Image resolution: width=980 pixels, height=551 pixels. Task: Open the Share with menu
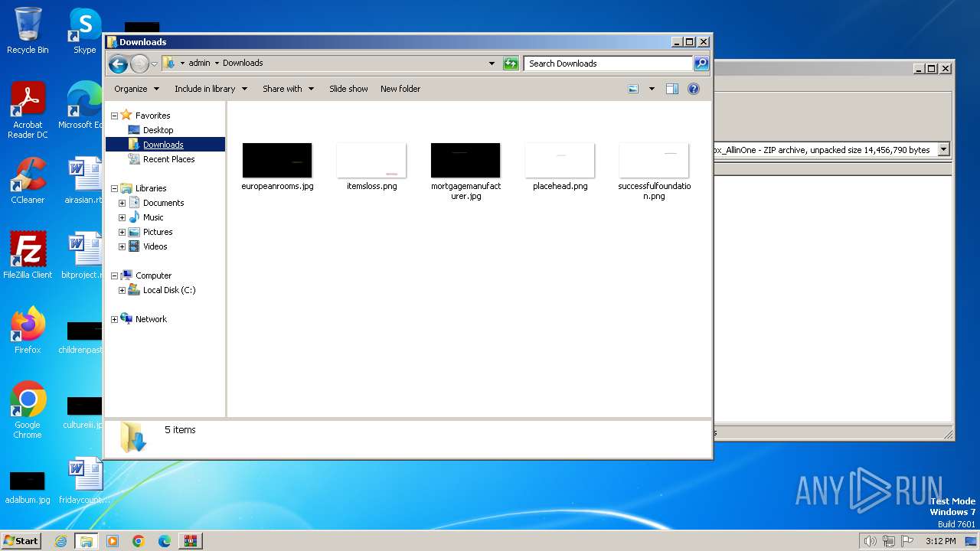point(288,89)
